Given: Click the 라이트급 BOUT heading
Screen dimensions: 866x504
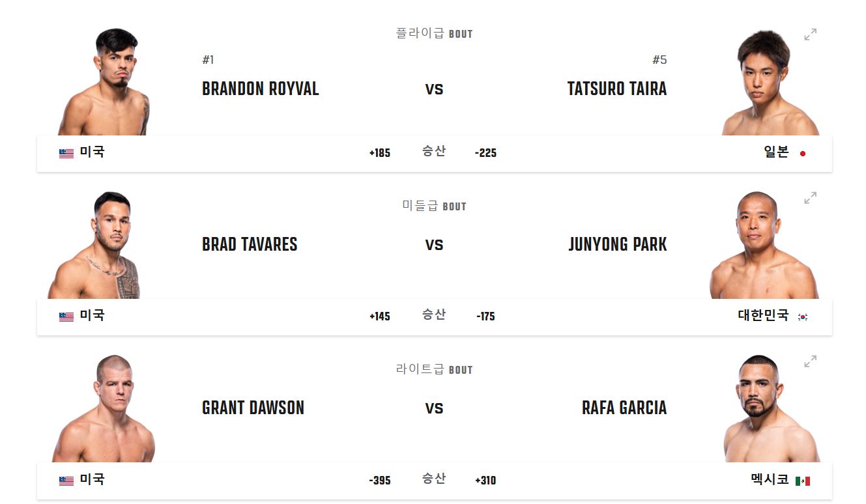Looking at the screenshot, I should 435,369.
